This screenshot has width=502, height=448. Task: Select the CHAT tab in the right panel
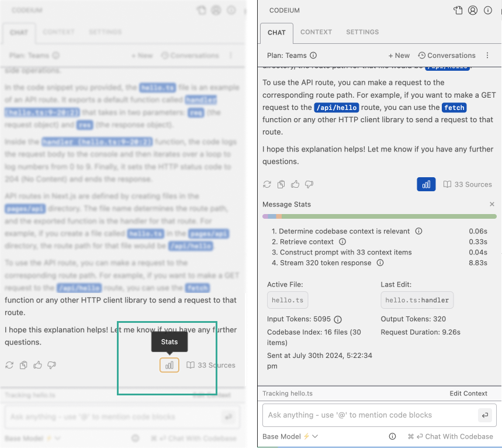click(x=276, y=33)
